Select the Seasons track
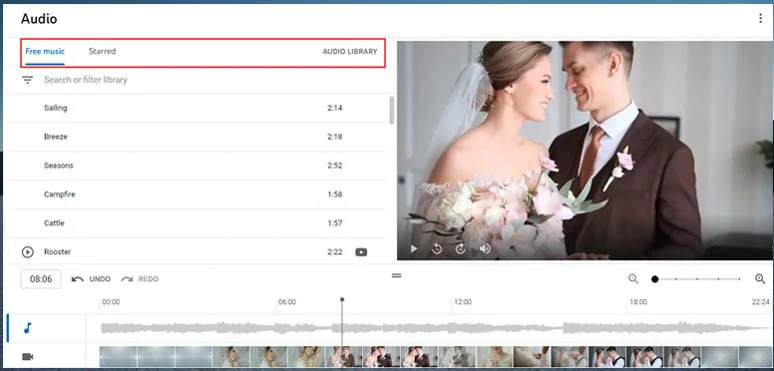Image resolution: width=774 pixels, height=371 pixels. pos(58,166)
